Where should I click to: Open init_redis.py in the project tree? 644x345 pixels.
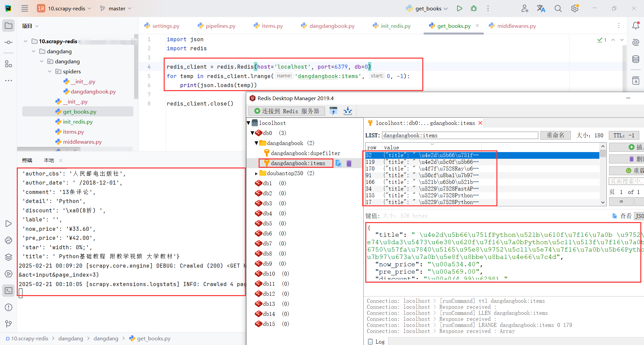click(77, 122)
